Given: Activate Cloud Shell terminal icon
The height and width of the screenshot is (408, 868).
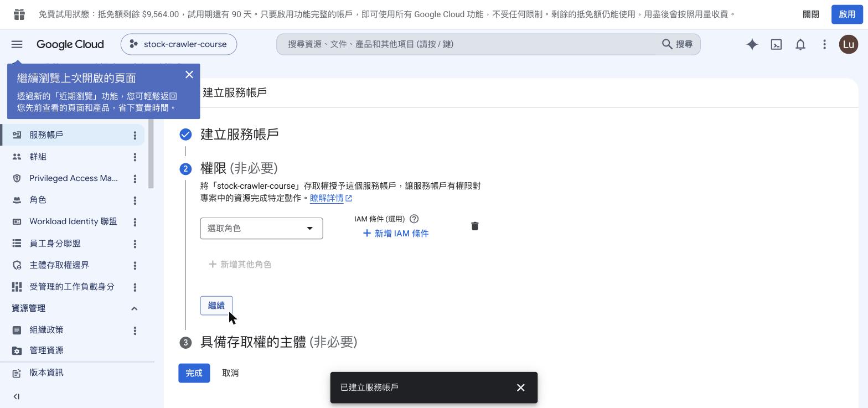Looking at the screenshot, I should 776,44.
